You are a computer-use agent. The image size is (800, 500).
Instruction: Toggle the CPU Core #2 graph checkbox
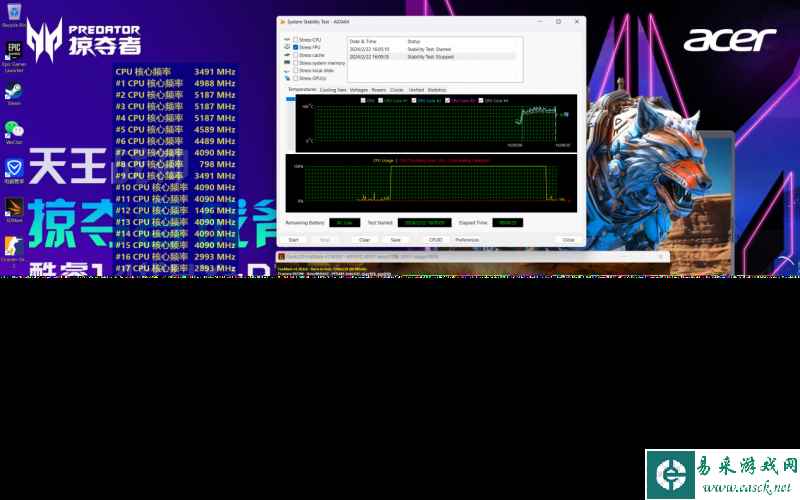click(414, 101)
